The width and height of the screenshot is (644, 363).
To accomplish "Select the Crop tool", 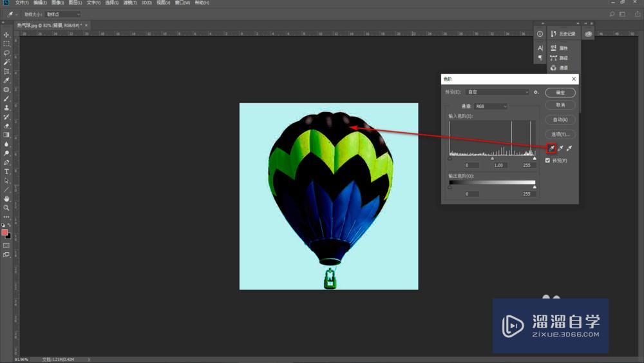I will [x=6, y=71].
